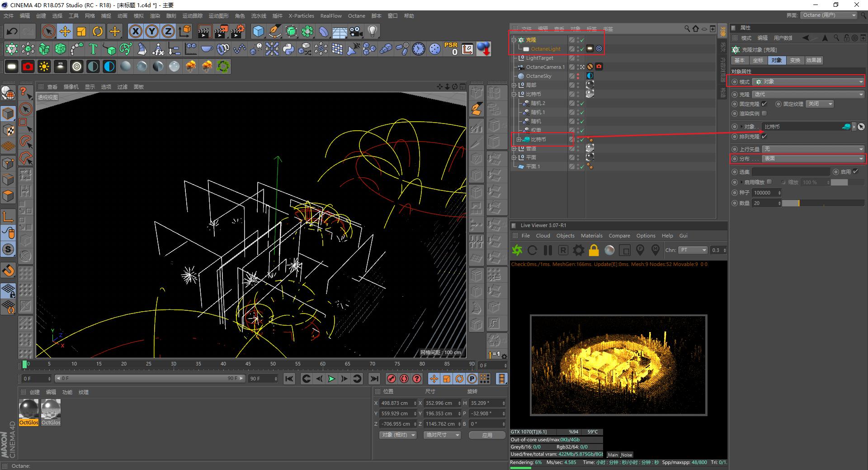Screen dimensions: 868x470
Task: Switch to the 变换 attribute tab
Action: [795, 60]
